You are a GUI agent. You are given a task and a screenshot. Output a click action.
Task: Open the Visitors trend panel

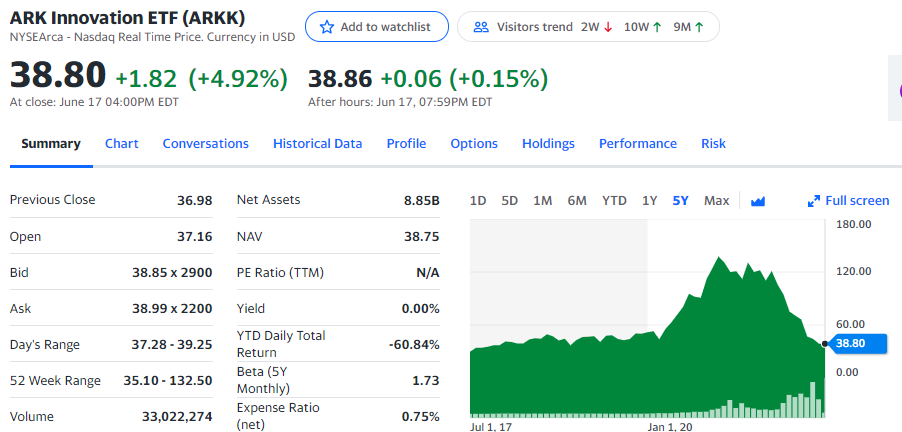(588, 26)
